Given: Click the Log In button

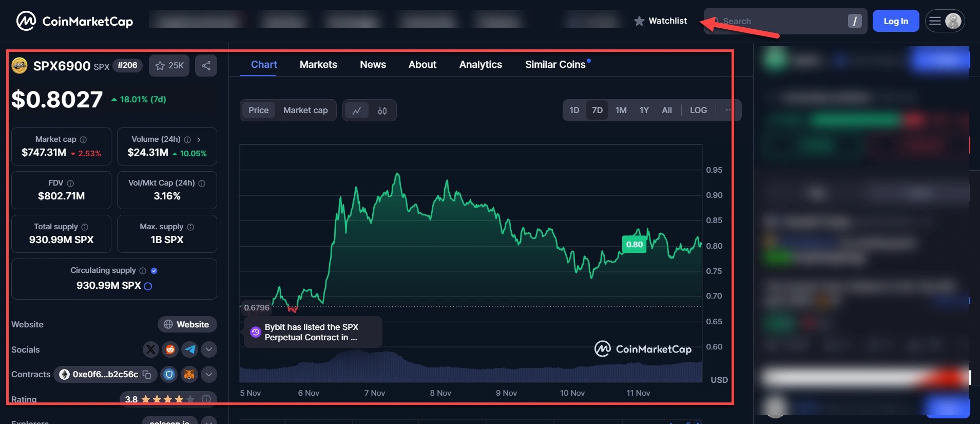Looking at the screenshot, I should pyautogui.click(x=895, y=21).
